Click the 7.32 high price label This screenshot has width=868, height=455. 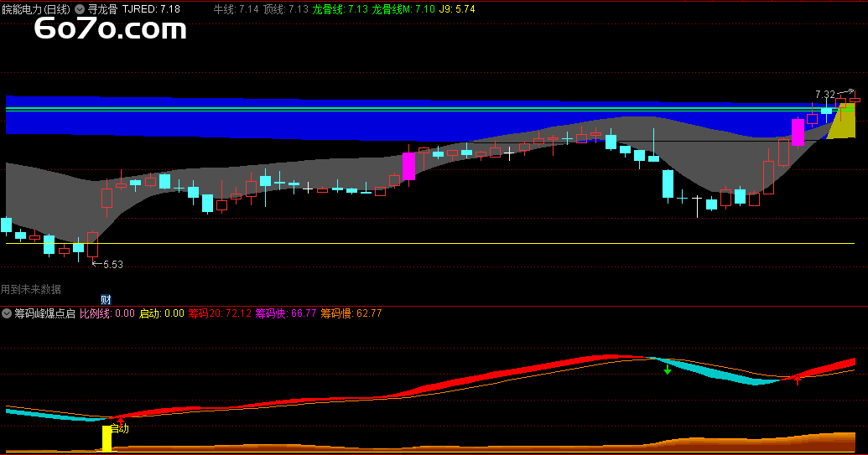click(x=825, y=95)
